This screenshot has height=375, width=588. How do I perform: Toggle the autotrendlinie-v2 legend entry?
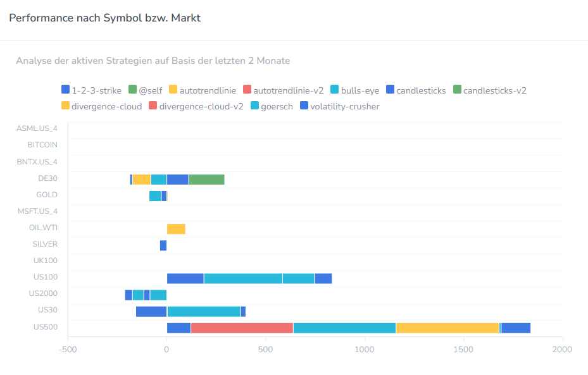(283, 90)
